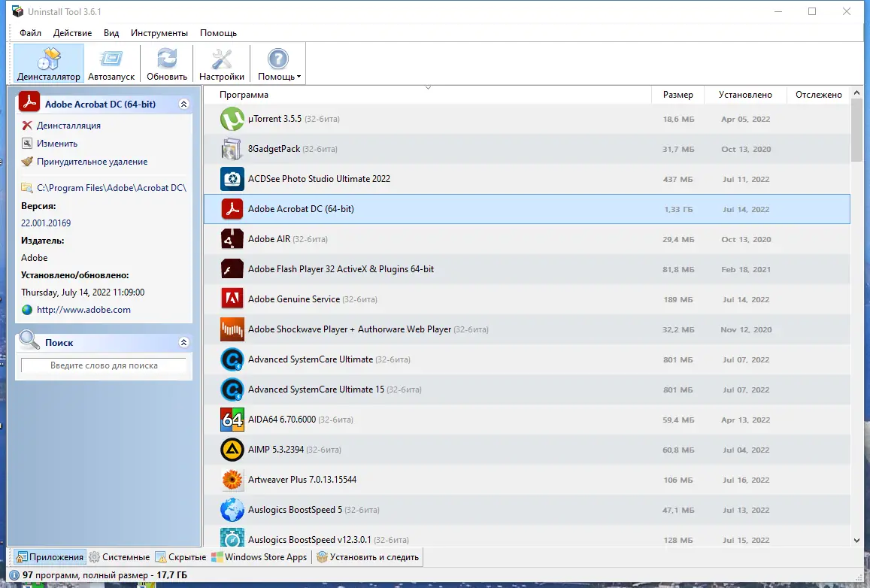Screen dimensions: 870x588
Task: Click the AIMP program icon
Action: click(232, 450)
